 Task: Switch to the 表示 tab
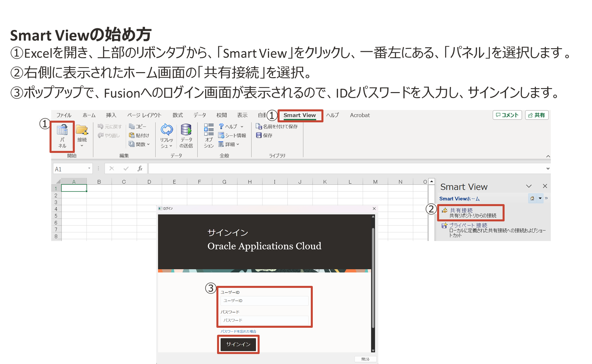[242, 115]
